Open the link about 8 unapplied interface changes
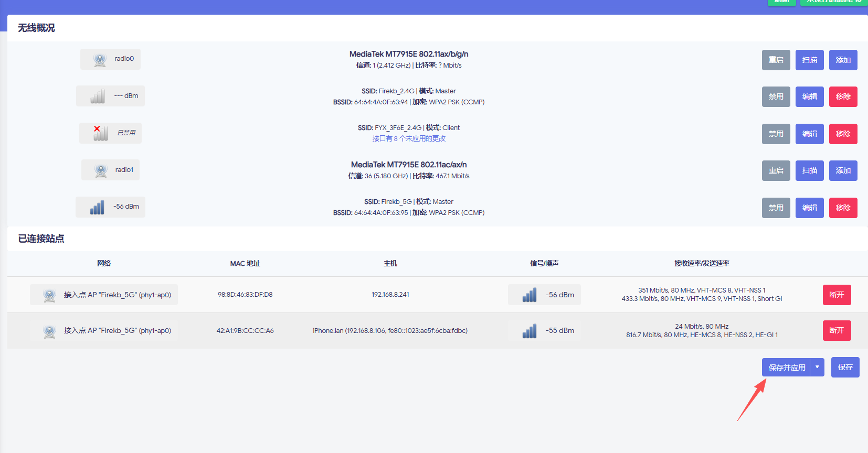Viewport: 868px width, 453px height. (x=409, y=138)
